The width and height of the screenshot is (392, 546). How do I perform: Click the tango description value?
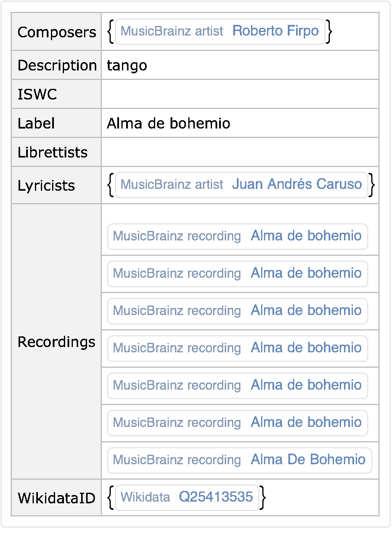[x=127, y=65]
